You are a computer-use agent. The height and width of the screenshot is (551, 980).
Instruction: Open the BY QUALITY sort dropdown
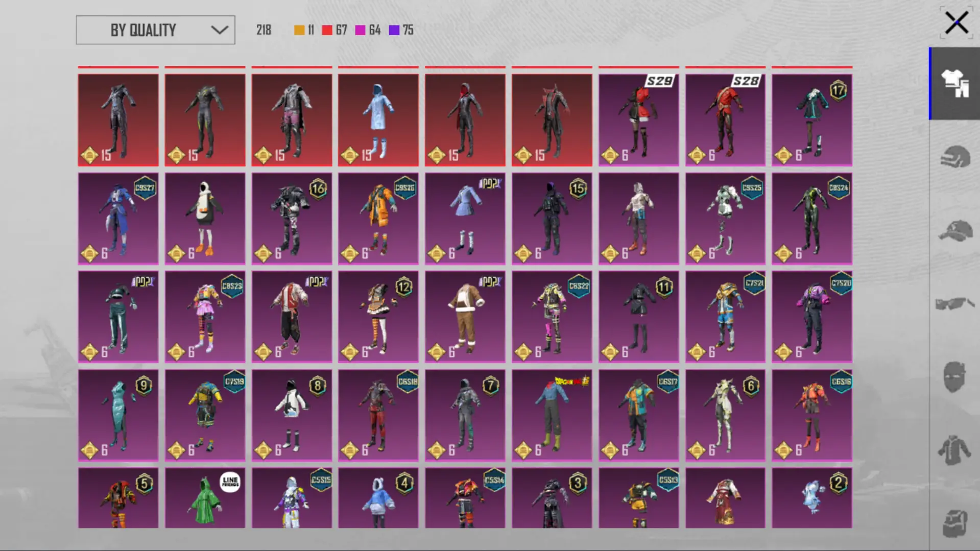click(x=155, y=30)
